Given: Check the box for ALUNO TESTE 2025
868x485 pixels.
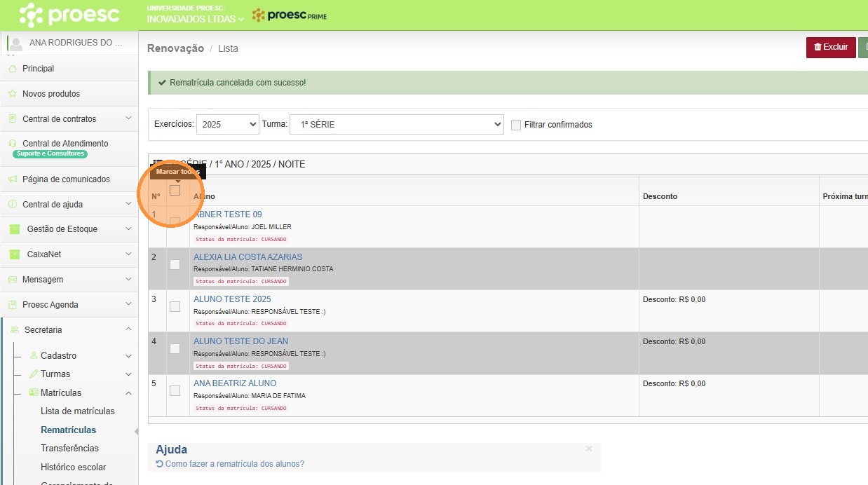Looking at the screenshot, I should 175,306.
